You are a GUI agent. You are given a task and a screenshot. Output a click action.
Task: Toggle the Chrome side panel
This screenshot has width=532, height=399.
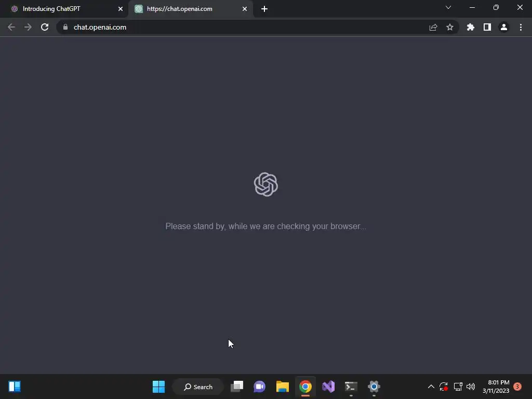click(x=487, y=27)
